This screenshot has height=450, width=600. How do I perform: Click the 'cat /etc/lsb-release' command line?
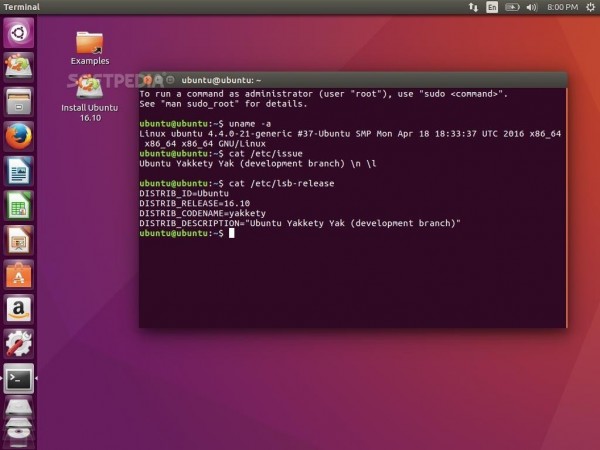(x=236, y=183)
